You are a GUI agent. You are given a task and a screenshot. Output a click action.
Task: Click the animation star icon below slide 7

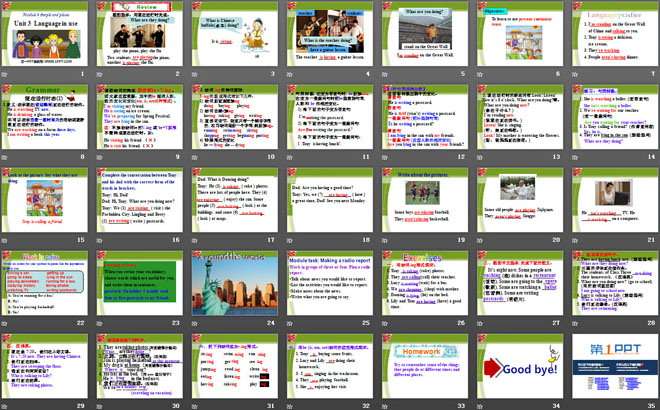[575, 74]
